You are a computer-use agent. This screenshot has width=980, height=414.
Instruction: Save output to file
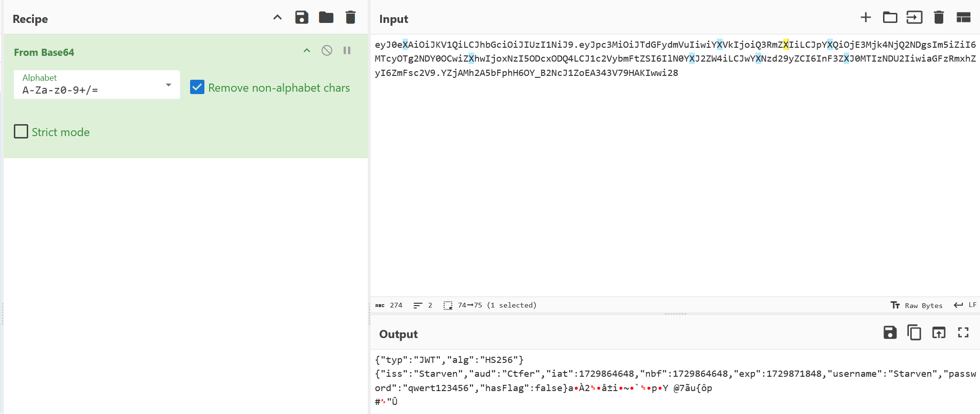[x=890, y=332]
